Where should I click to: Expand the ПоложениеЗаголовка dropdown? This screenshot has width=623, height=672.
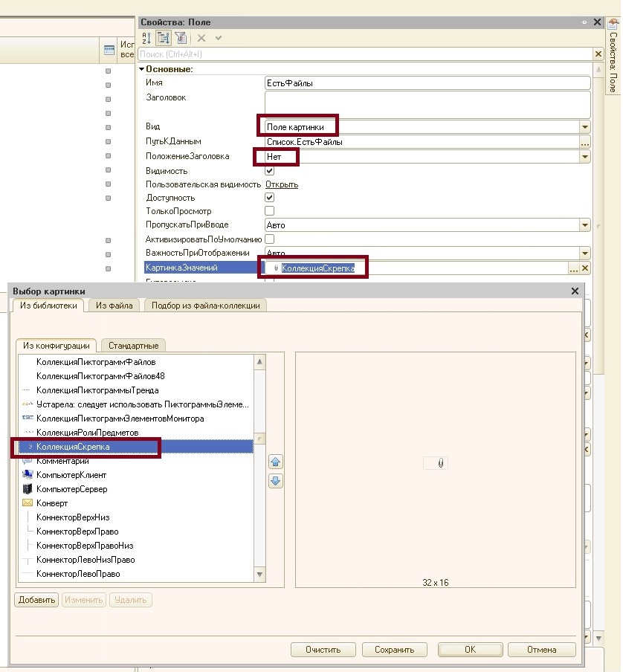pyautogui.click(x=585, y=157)
